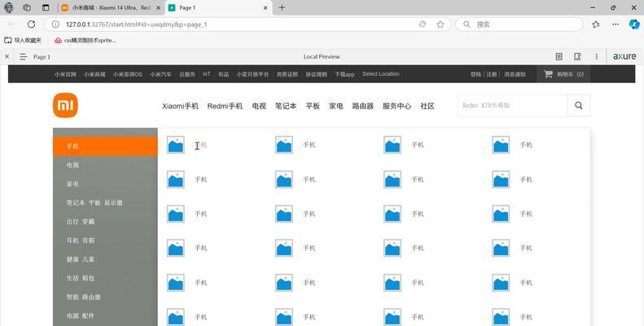Click the 小米商城 link in the dark top bar
This screenshot has width=644, height=326.
(94, 74)
